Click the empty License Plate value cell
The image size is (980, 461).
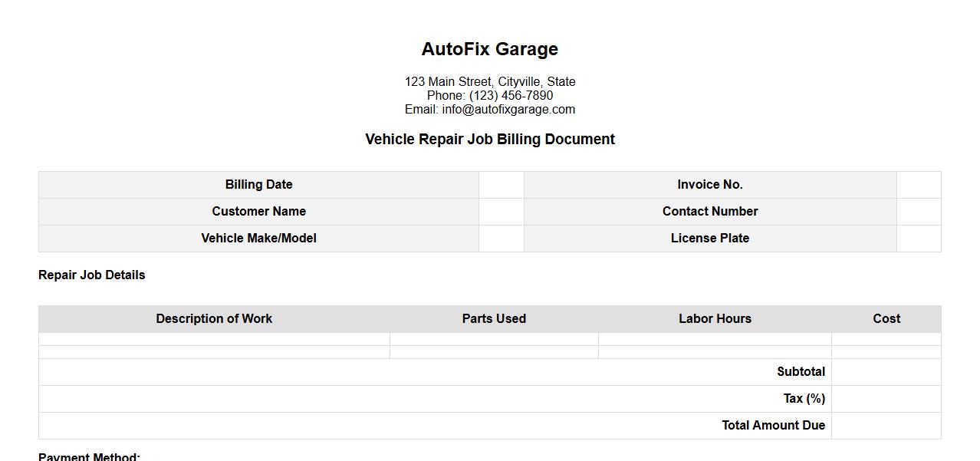[x=919, y=239]
